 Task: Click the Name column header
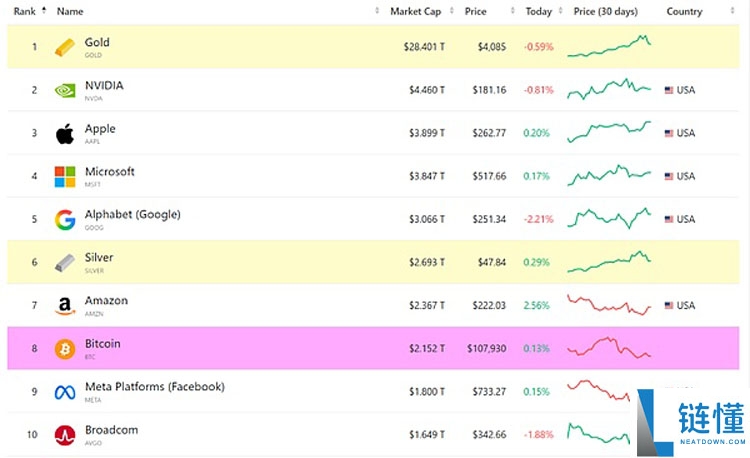point(70,11)
